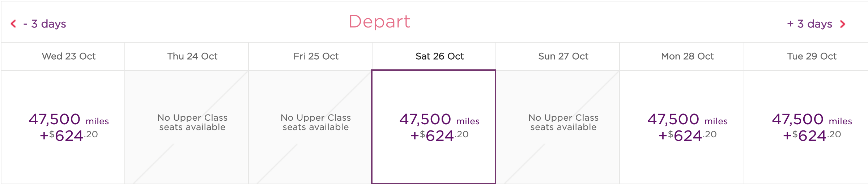The height and width of the screenshot is (185, 868).
Task: Select the Sun 27 Oct date header
Action: click(x=563, y=56)
